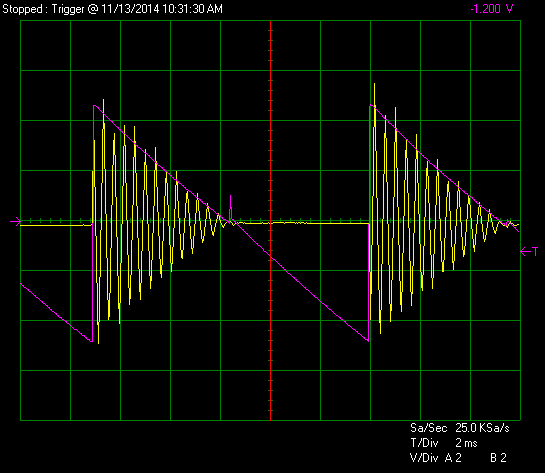This screenshot has height=473, width=545.
Task: Click the magenta trigger level arrow marked T
Action: (x=529, y=252)
